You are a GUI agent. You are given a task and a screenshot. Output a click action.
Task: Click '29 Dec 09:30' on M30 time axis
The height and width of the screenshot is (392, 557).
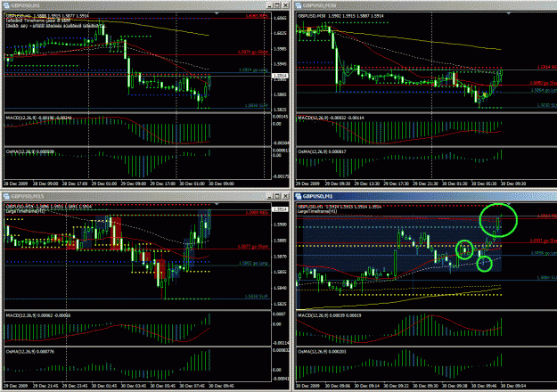coord(338,184)
